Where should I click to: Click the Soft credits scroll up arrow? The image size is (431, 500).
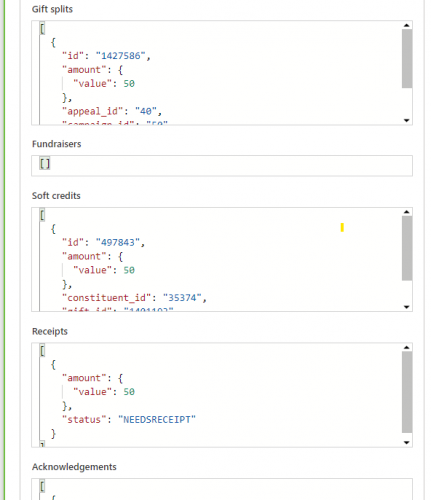(x=406, y=212)
